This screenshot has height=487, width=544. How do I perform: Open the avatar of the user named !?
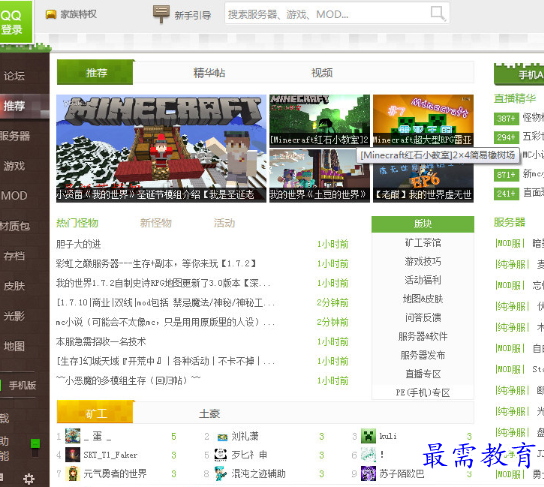[x=368, y=455]
